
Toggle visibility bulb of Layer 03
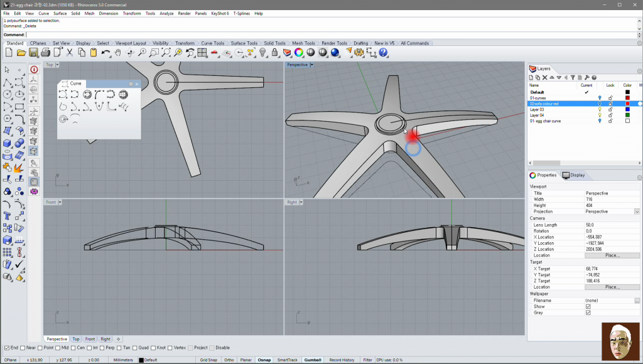click(x=600, y=109)
